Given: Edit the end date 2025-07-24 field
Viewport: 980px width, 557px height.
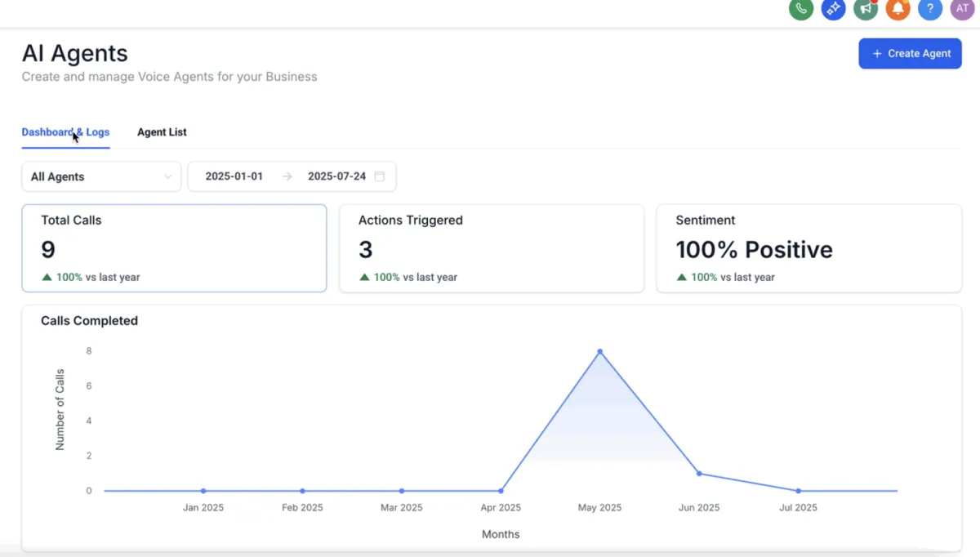Looking at the screenshot, I should [336, 176].
